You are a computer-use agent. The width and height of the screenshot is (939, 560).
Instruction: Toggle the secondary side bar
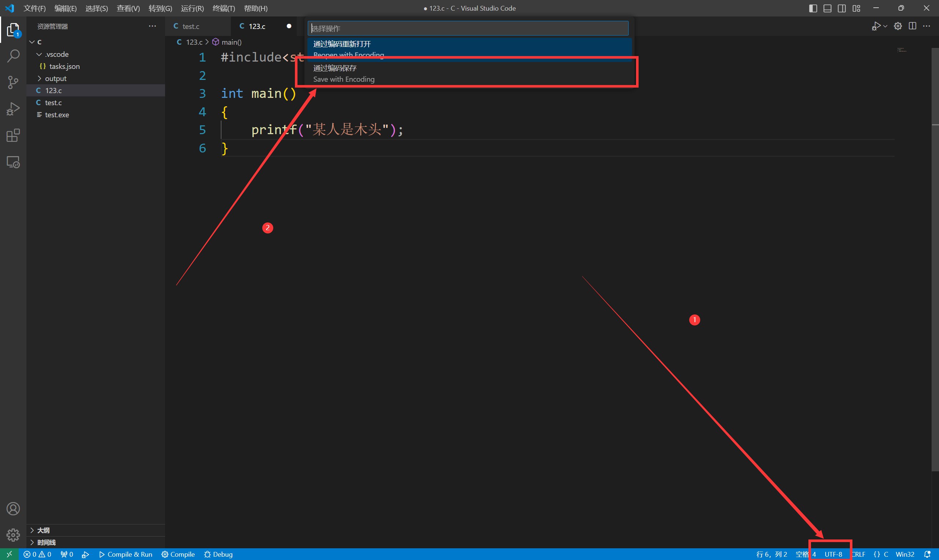tap(841, 8)
